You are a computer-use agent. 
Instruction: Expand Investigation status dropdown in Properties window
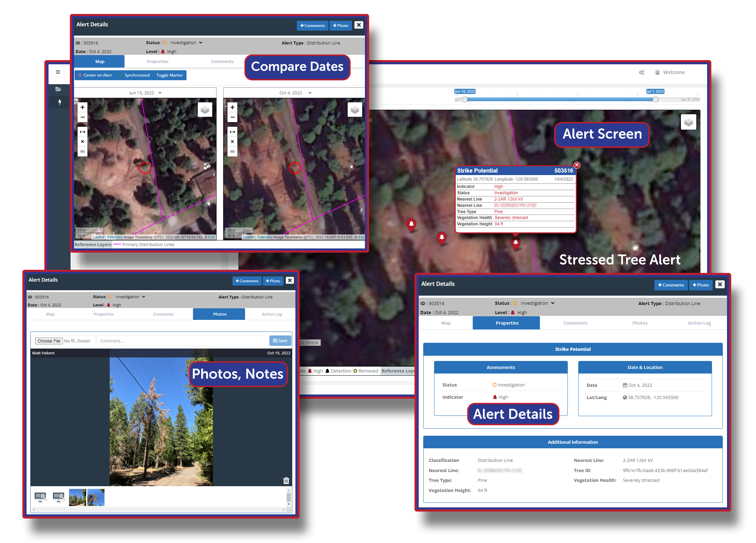(x=537, y=303)
